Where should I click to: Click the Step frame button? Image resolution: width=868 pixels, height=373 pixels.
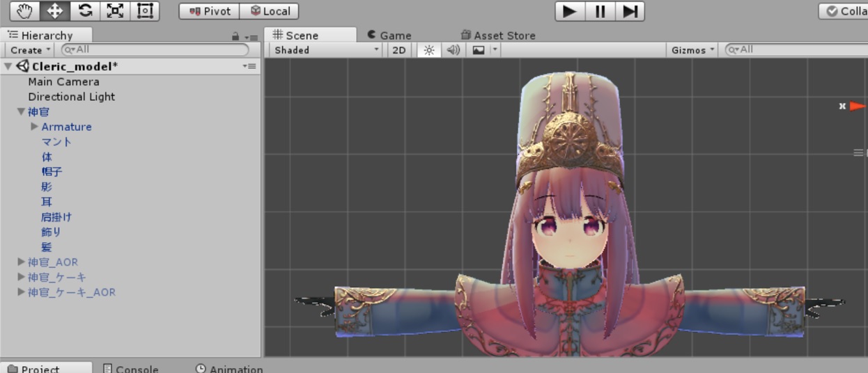click(630, 11)
